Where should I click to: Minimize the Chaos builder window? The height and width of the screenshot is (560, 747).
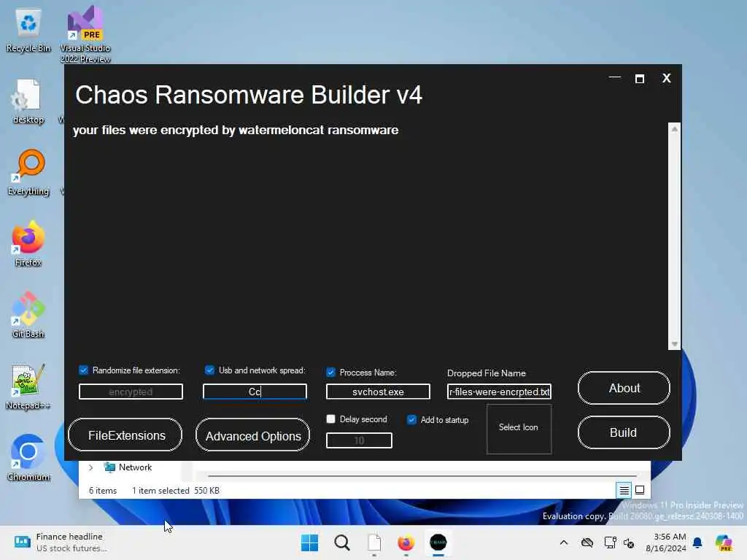(615, 77)
